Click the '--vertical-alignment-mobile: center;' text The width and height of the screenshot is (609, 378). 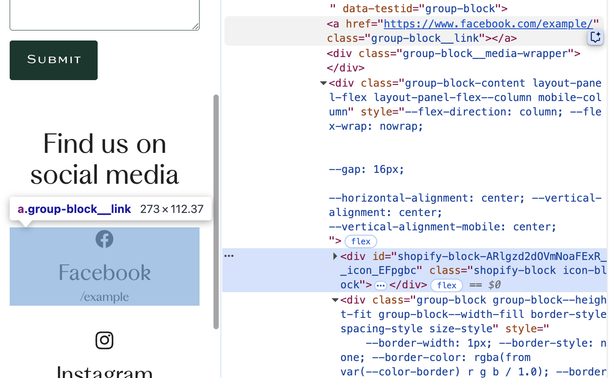tap(442, 227)
